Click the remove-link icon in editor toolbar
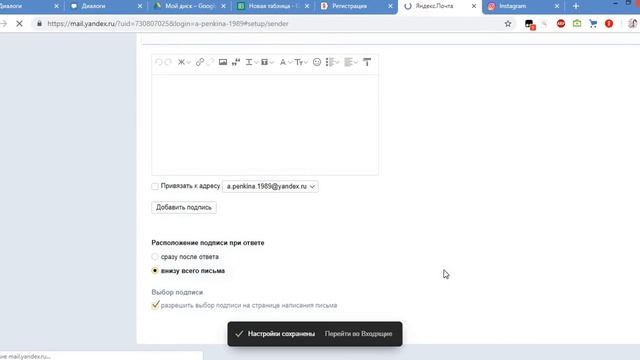The width and height of the screenshot is (640, 360). point(210,62)
